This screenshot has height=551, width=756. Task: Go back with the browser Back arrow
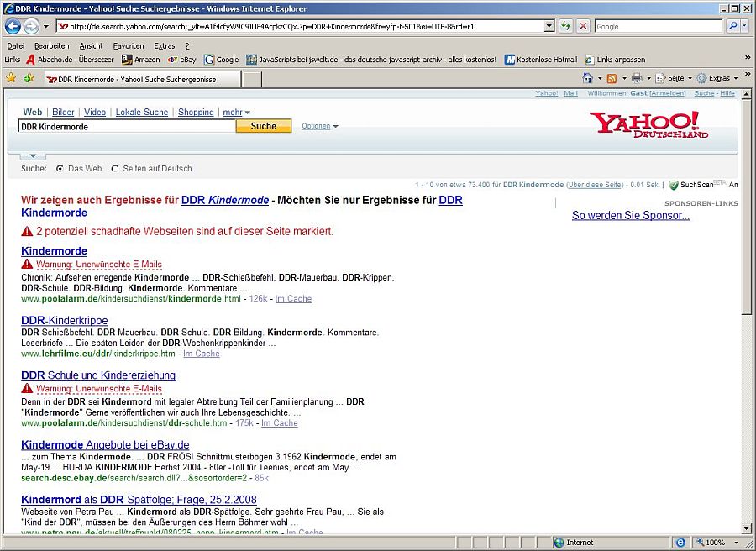point(13,27)
